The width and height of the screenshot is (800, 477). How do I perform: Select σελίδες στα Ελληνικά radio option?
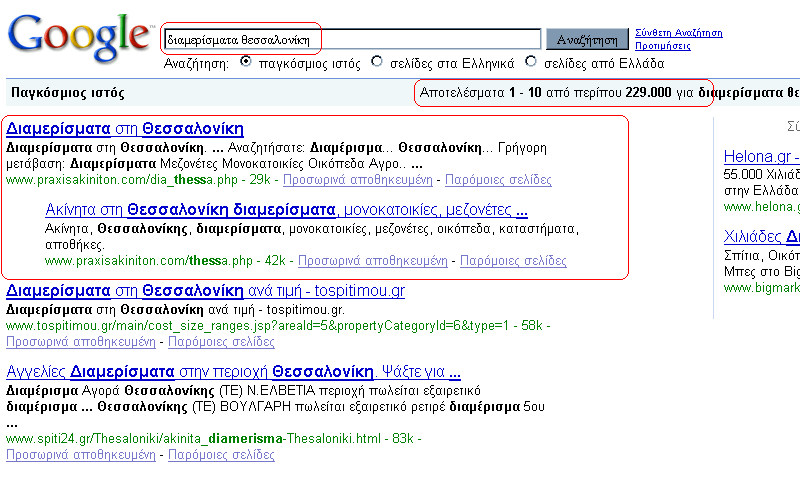(x=376, y=62)
